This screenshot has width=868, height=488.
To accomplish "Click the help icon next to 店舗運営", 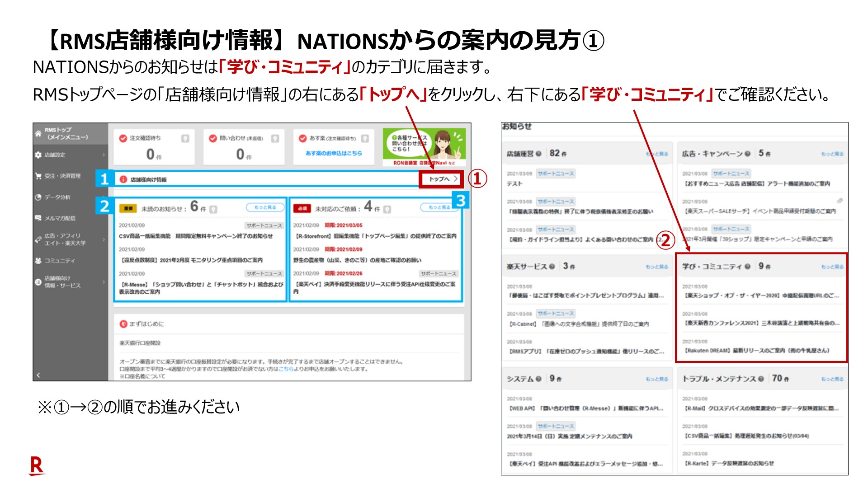I will (538, 154).
